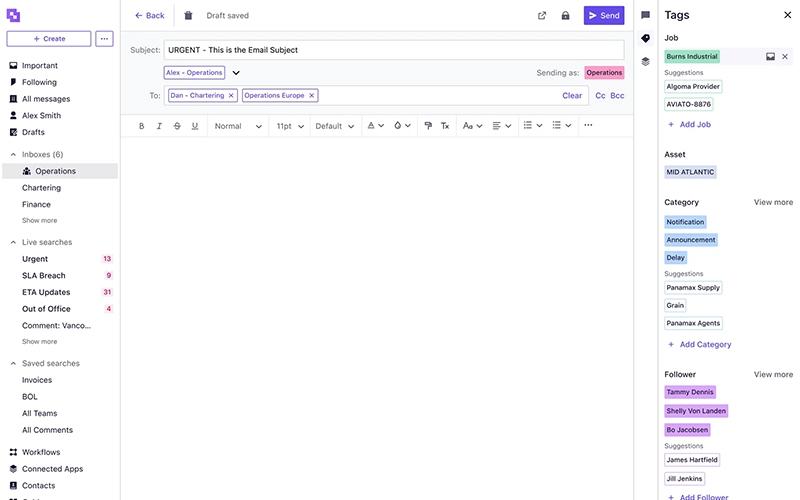Click in the email body area

[x=377, y=316]
